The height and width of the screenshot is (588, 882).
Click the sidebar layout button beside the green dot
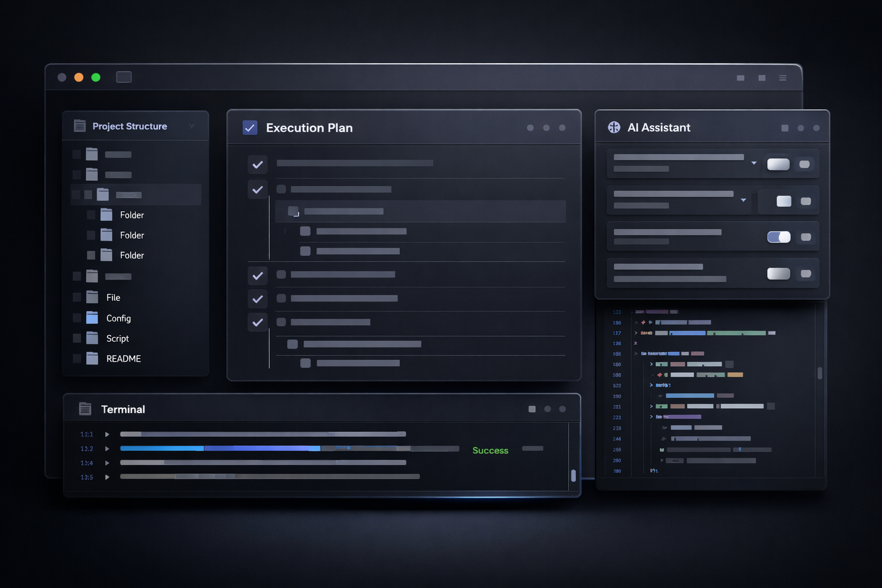[124, 77]
